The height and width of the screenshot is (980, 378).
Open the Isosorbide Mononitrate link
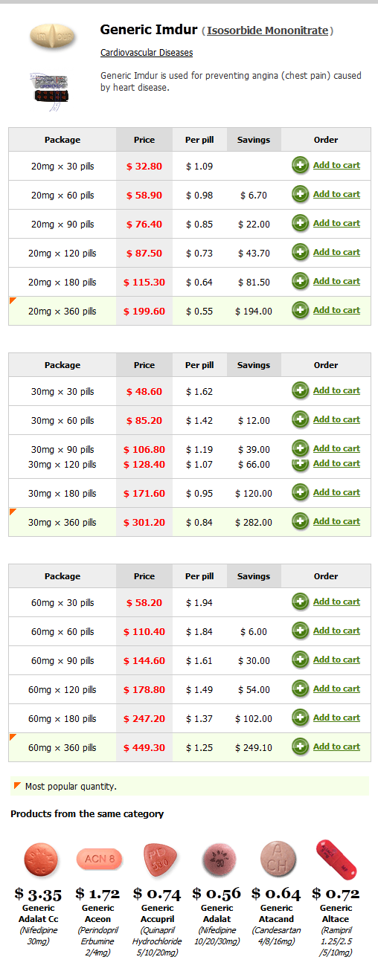[x=268, y=30]
